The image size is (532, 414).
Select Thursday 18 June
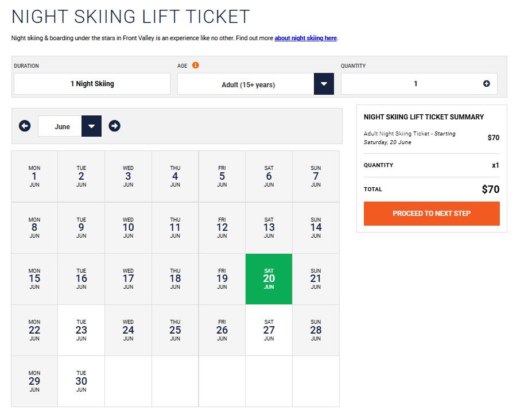175,279
